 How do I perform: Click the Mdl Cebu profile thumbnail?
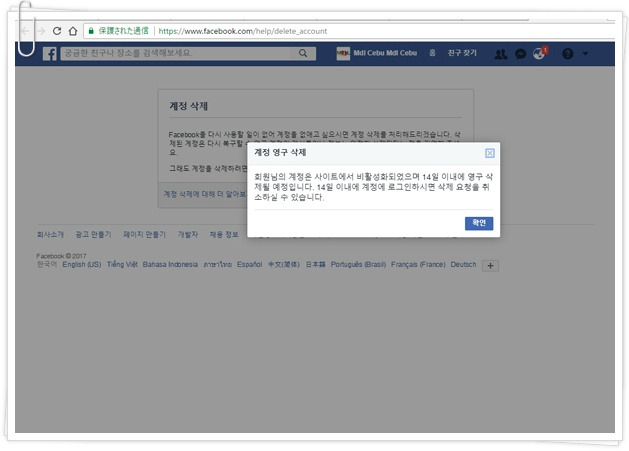point(343,53)
